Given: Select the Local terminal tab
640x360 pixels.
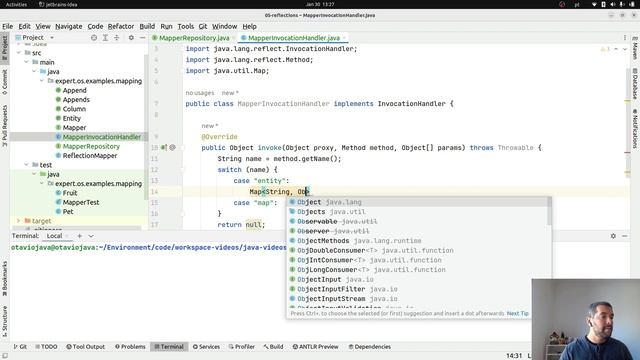Looking at the screenshot, I should [54, 236].
